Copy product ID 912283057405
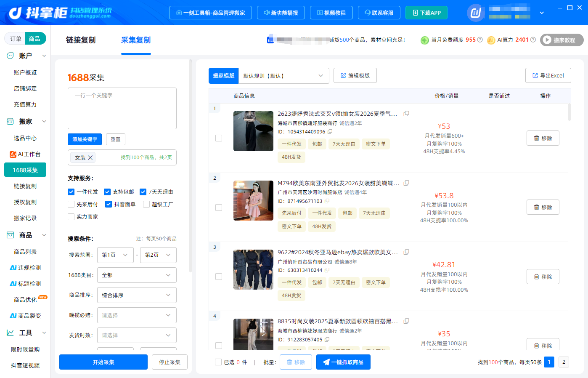The height and width of the screenshot is (378, 588). (327, 340)
